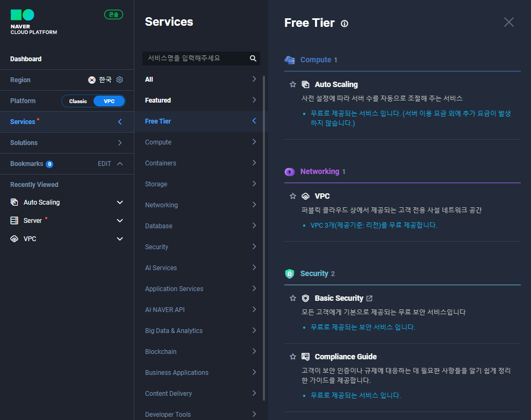Click the Services list scrollbar
This screenshot has width=531, height=420.
264,238
